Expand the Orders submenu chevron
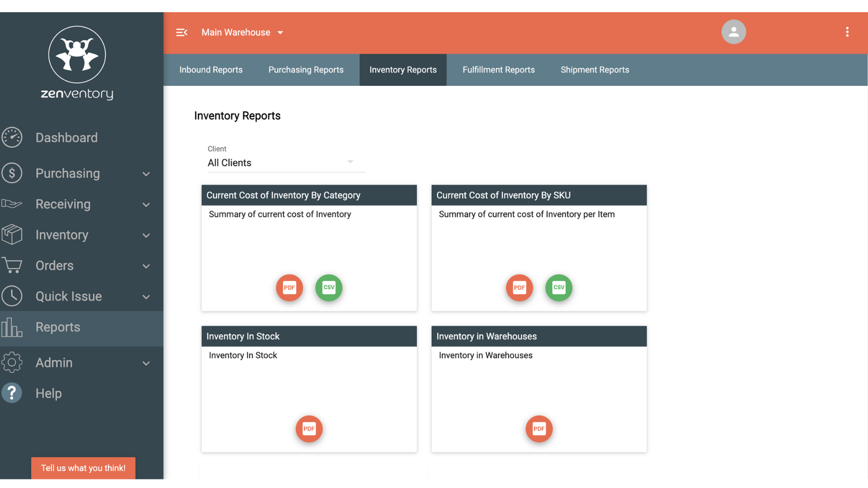The width and height of the screenshot is (868, 488). click(x=146, y=266)
